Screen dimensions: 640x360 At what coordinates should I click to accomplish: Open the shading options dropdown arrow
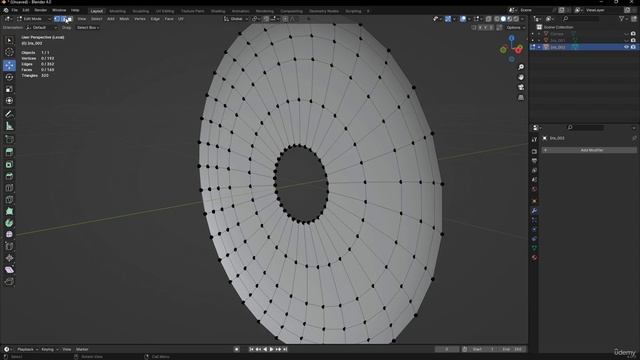(x=522, y=19)
